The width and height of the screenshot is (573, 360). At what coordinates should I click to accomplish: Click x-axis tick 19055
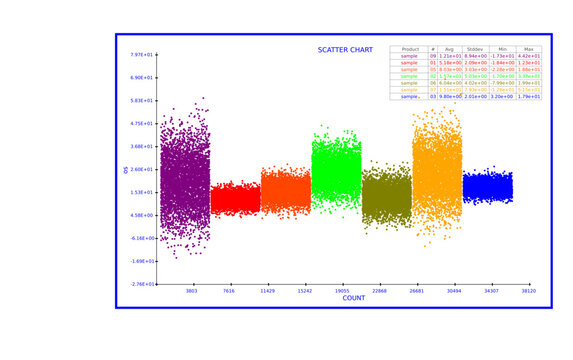pyautogui.click(x=342, y=291)
